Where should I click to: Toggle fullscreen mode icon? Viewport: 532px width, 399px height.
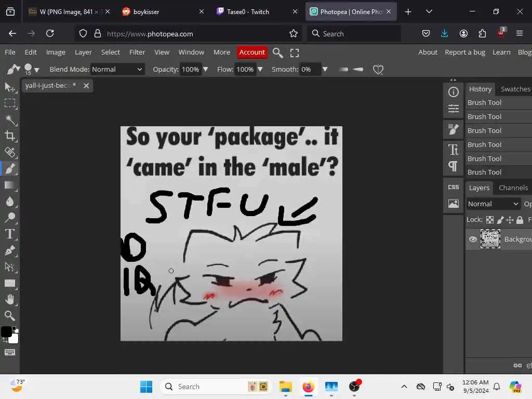(x=295, y=52)
